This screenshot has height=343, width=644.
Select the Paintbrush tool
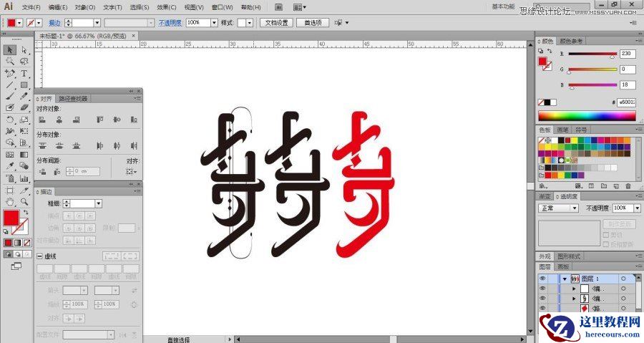coord(10,96)
